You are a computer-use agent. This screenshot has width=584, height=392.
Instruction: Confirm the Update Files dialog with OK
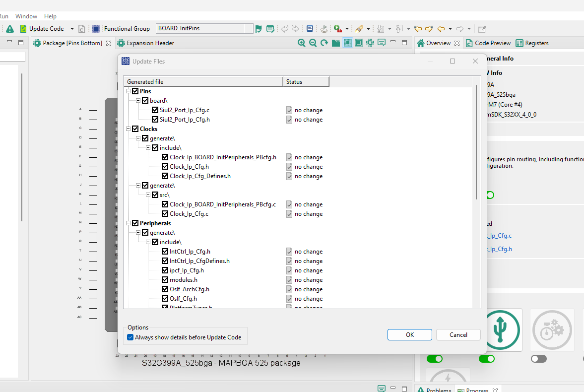409,334
